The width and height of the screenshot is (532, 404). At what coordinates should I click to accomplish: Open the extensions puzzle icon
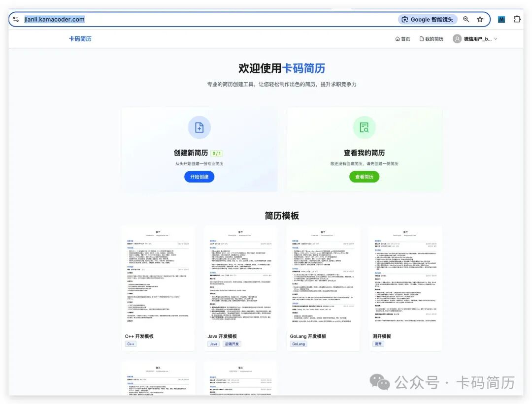coord(517,19)
